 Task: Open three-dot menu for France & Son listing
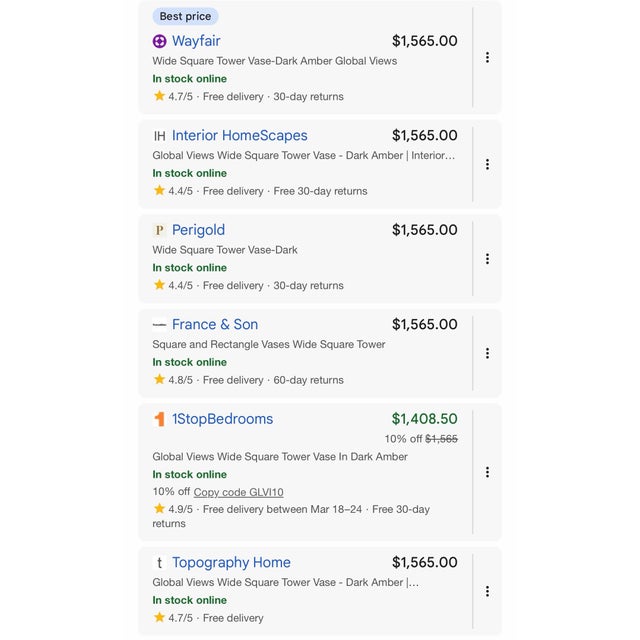click(x=487, y=353)
